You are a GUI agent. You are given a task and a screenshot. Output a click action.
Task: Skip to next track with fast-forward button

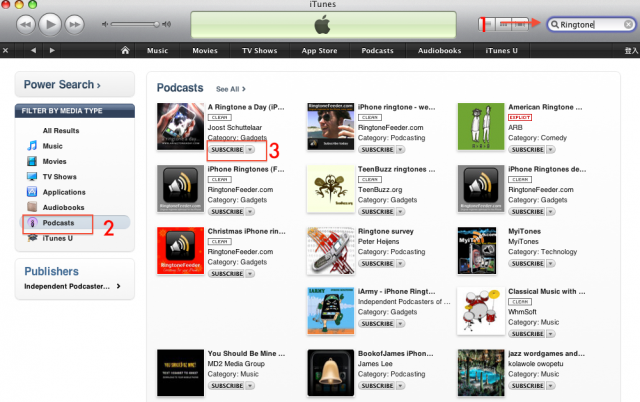74,24
